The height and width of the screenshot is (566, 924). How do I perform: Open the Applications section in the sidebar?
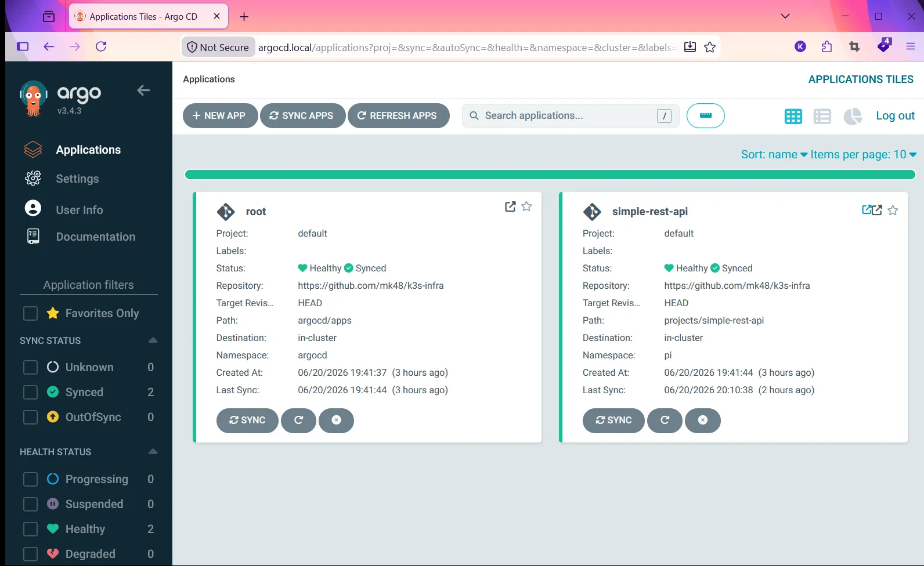[x=88, y=150]
